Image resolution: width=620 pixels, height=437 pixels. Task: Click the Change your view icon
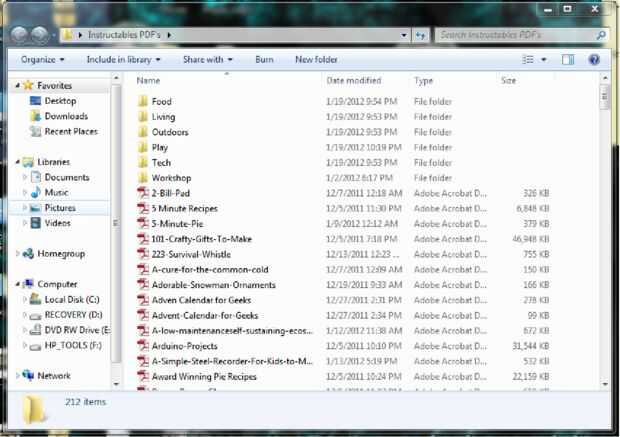coord(528,60)
